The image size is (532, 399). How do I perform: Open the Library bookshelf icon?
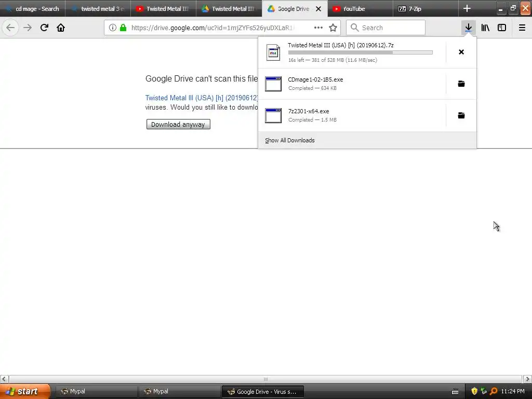(x=485, y=28)
